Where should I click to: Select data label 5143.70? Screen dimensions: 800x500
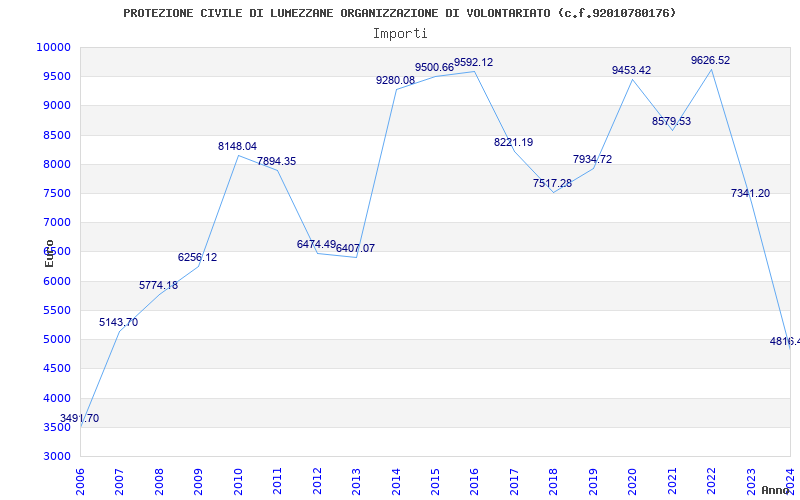(118, 322)
